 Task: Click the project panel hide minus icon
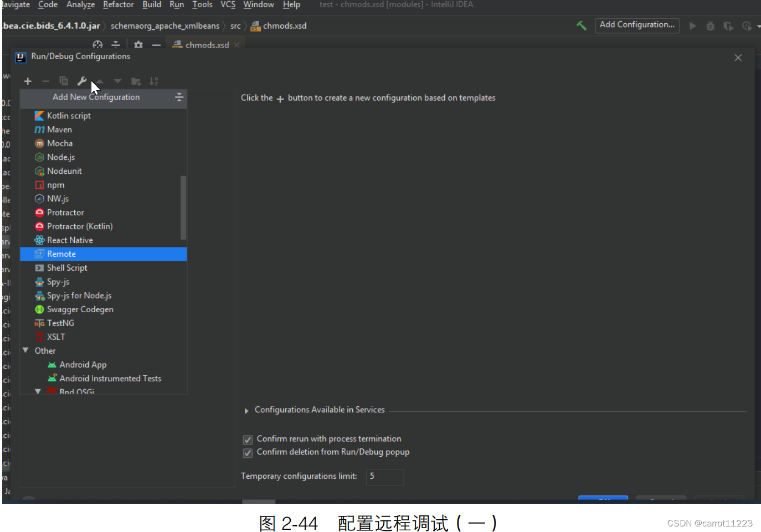coord(157,45)
